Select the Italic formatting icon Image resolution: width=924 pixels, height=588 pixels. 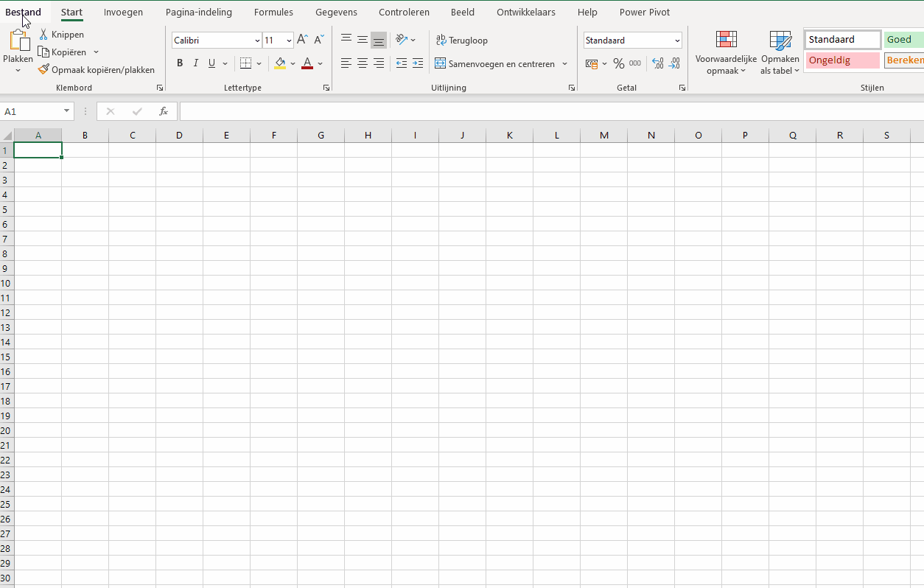pyautogui.click(x=195, y=63)
